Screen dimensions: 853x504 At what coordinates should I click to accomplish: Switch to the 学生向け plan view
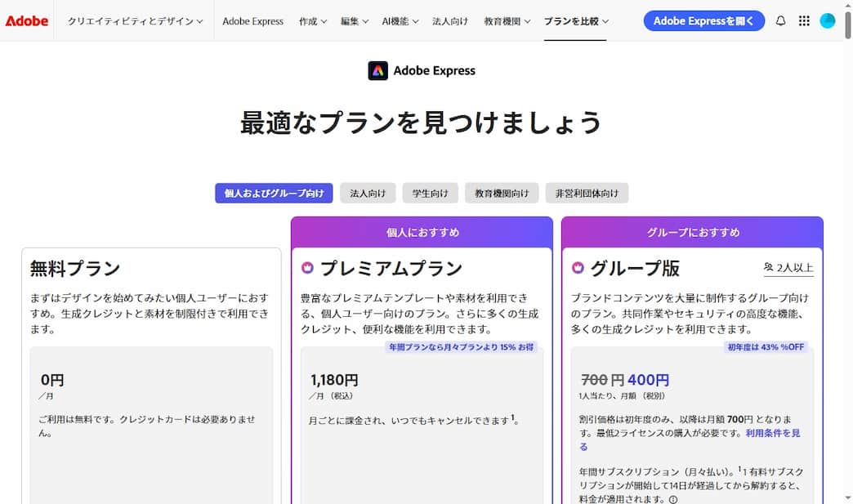(x=430, y=193)
